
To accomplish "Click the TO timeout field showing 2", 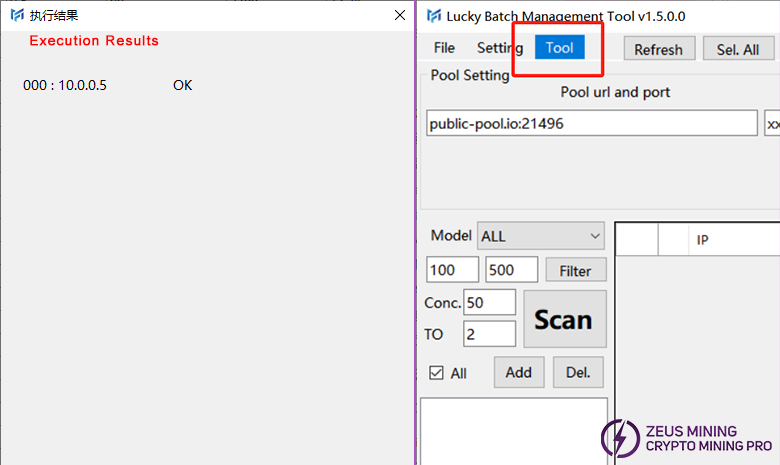I will pos(489,334).
